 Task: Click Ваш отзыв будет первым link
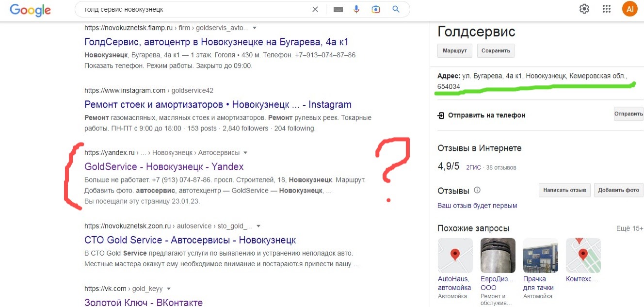pos(477,206)
